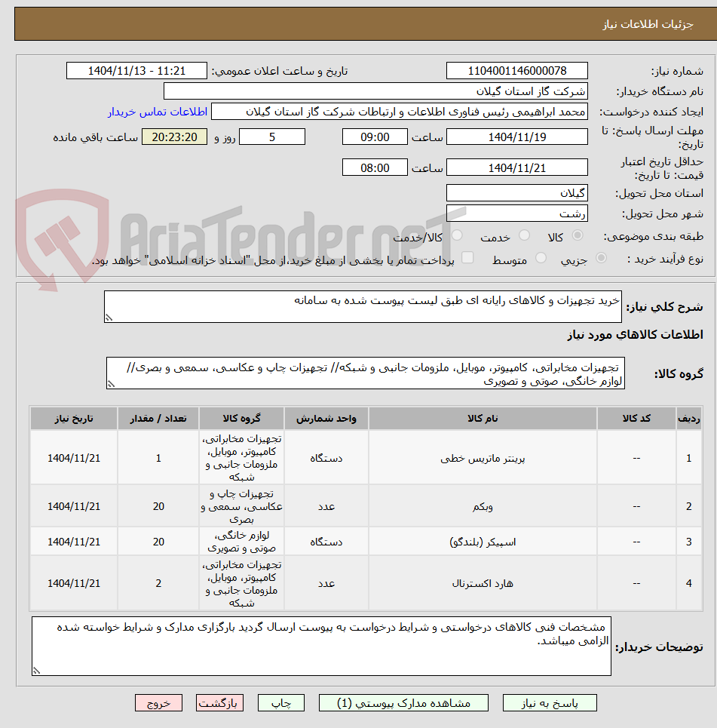Open مشاهده مدارک پیوستی (1) button
The height and width of the screenshot is (728, 717).
(x=403, y=703)
